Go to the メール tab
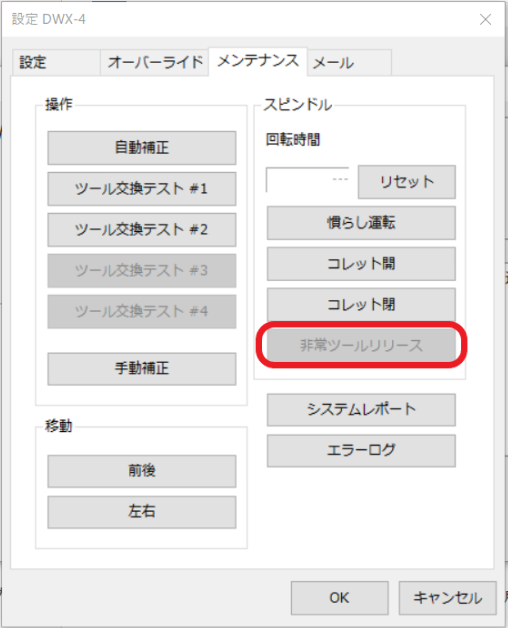 [349, 63]
